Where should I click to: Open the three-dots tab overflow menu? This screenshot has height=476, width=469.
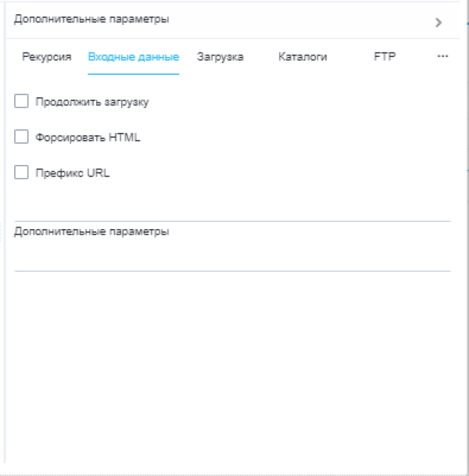click(x=442, y=57)
